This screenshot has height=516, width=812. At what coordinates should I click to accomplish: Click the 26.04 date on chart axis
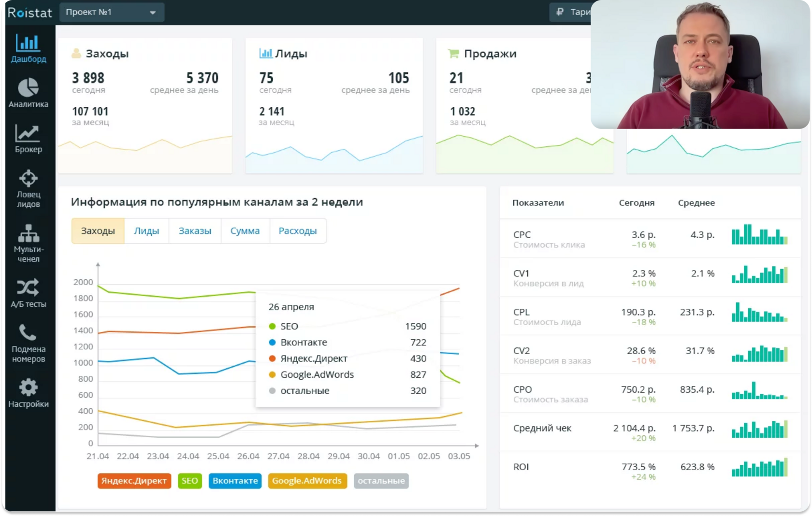coord(248,456)
